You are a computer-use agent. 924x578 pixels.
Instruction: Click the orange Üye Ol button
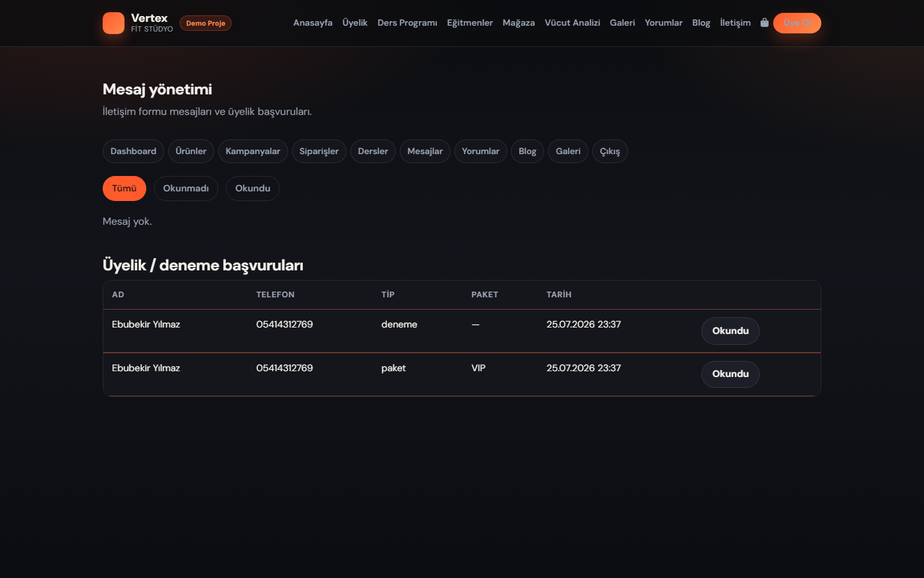[797, 23]
